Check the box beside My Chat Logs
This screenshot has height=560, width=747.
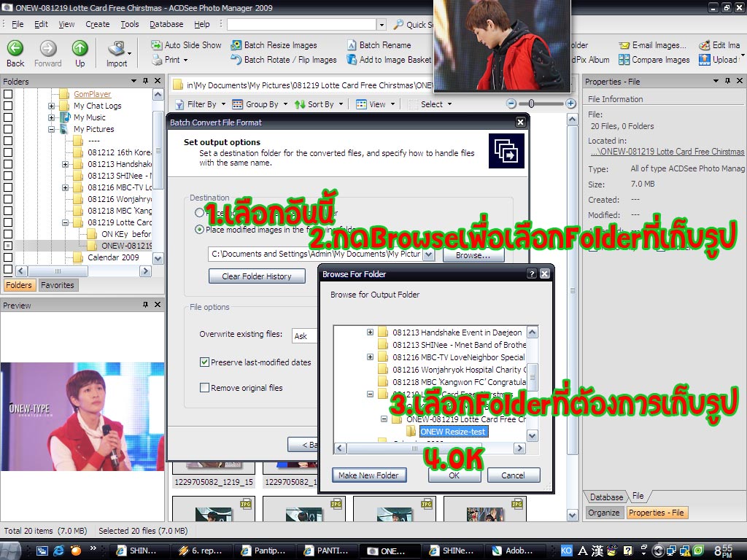pyautogui.click(x=8, y=106)
